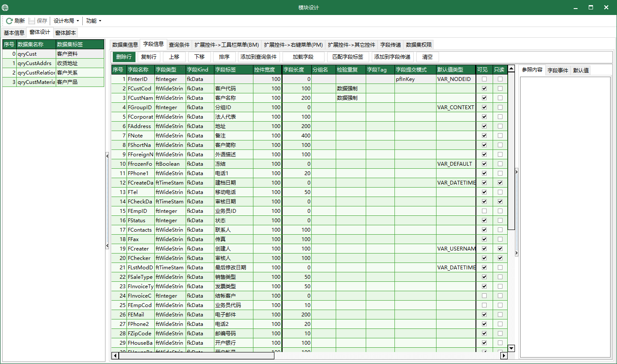This screenshot has width=617, height=364.
Task: Open the 设计布局 dropdown menu
Action: click(66, 21)
